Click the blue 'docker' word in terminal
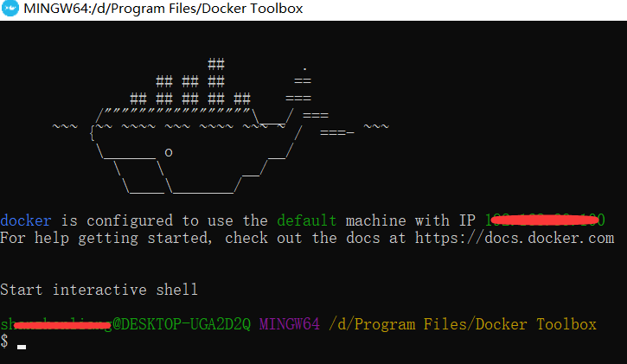Viewport: 627px width, 364px height. point(26,220)
